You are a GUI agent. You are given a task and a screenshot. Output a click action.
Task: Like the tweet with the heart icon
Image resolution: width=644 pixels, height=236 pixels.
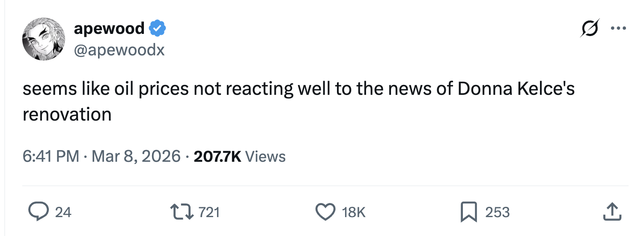click(325, 212)
